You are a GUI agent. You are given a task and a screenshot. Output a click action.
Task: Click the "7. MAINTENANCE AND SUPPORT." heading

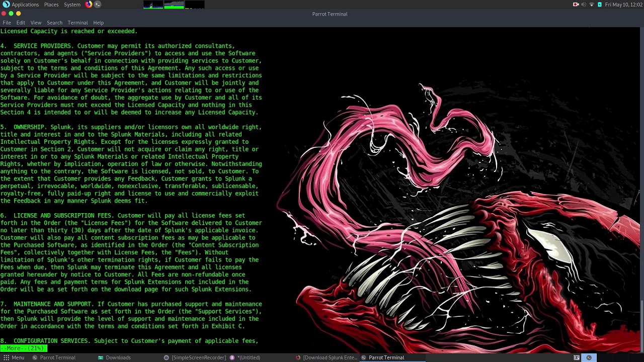coord(47,304)
